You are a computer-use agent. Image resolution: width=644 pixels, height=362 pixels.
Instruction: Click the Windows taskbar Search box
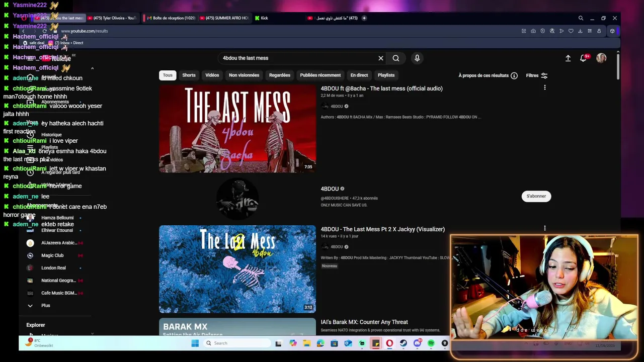[x=237, y=343]
